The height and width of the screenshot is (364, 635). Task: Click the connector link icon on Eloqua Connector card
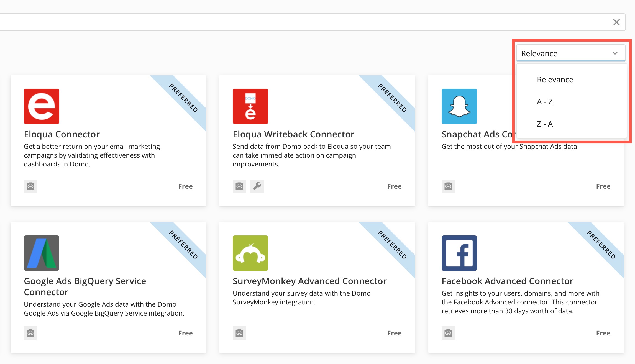pos(30,186)
